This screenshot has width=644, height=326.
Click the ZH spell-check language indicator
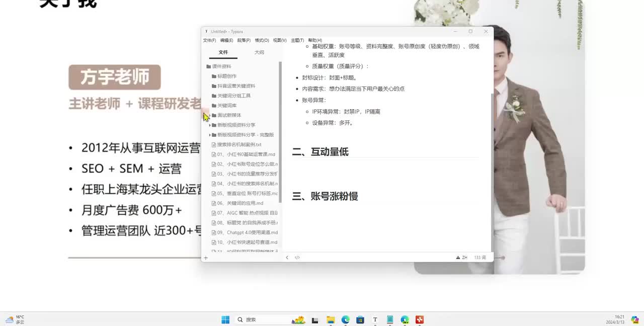click(464, 258)
